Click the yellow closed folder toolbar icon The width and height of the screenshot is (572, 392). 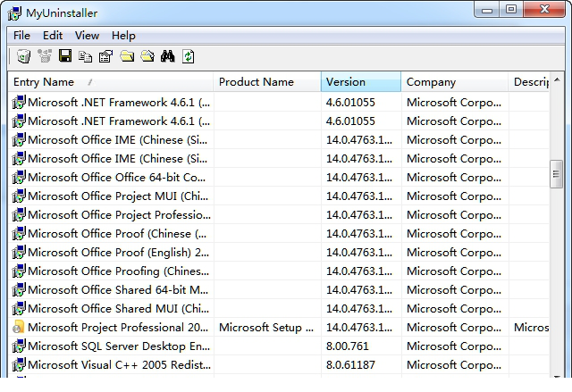[127, 56]
